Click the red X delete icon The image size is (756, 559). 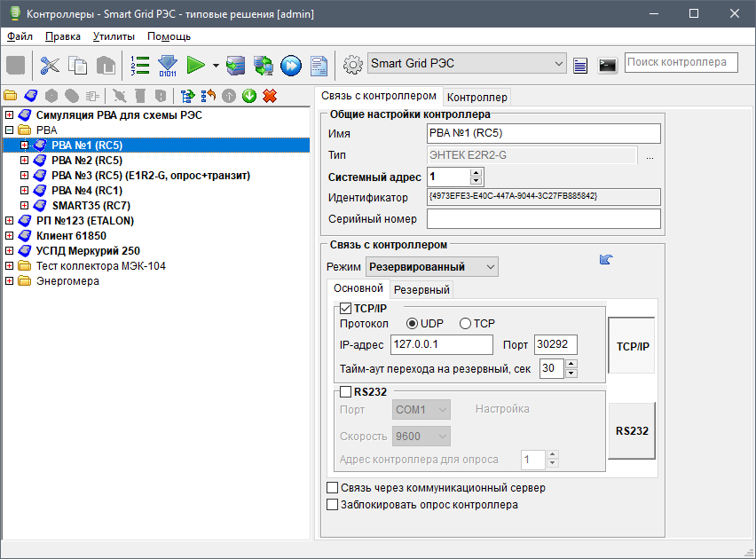tap(270, 96)
